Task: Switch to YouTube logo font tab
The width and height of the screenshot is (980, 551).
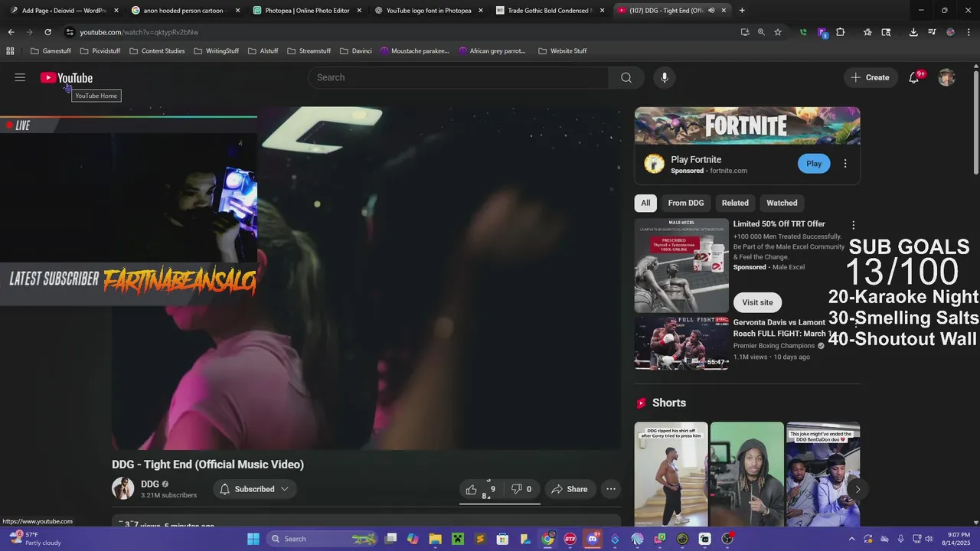Action: [x=428, y=10]
